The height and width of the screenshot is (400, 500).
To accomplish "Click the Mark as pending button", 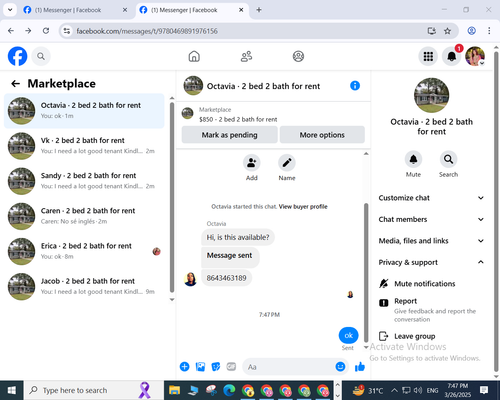I will click(229, 135).
